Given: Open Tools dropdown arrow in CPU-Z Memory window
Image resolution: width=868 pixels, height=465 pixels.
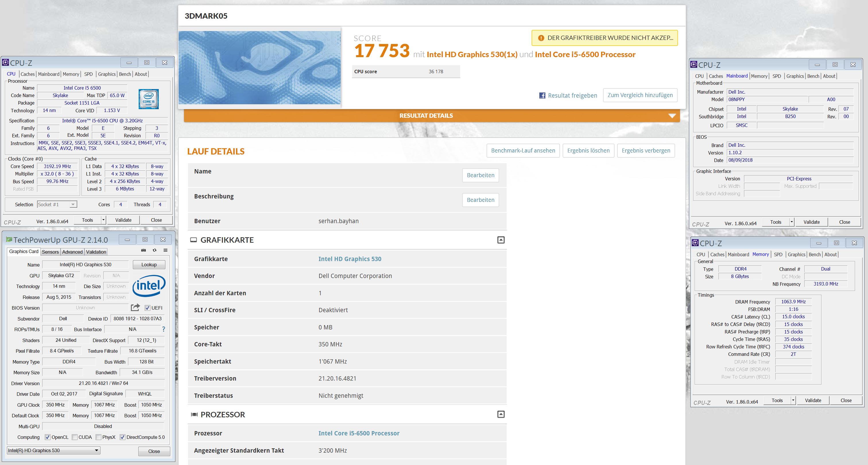Looking at the screenshot, I should point(793,400).
